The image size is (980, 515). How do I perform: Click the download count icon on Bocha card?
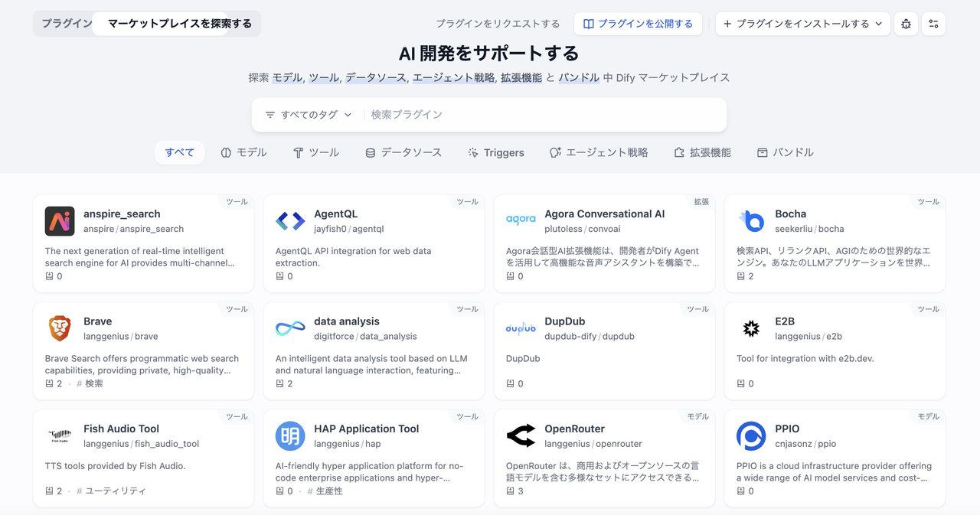point(741,276)
